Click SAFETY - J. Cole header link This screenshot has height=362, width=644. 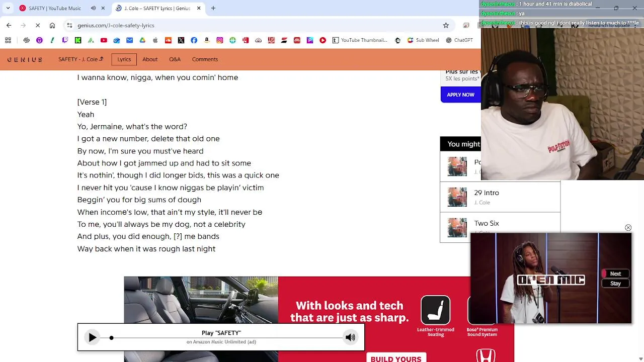pyautogui.click(x=81, y=59)
